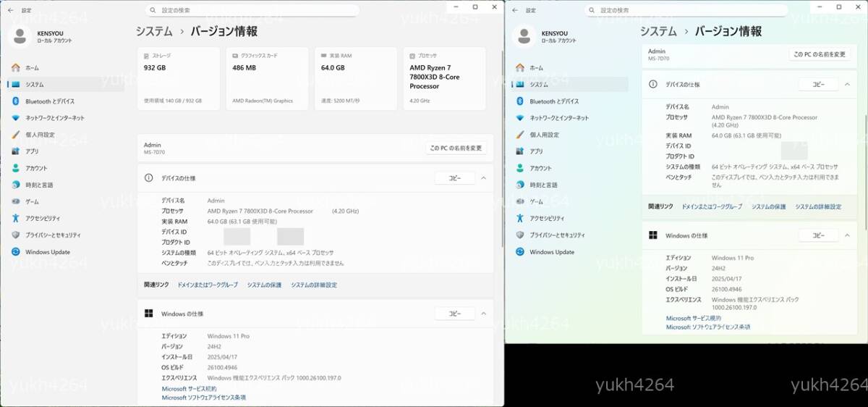Open 実装 RAM 64.0 GB card
The image size is (868, 407).
click(355, 79)
